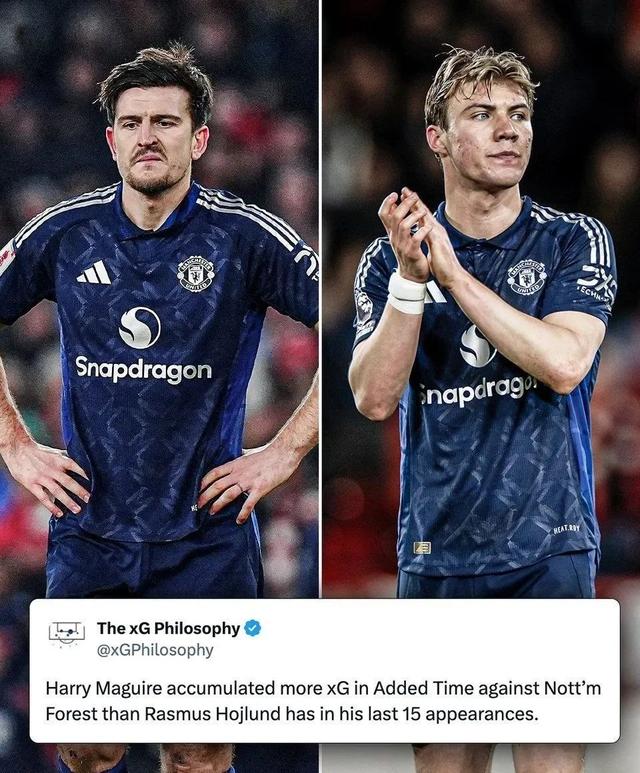640x773 pixels.
Task: Click the Snapdragon wordmark on left shirt
Action: [x=143, y=369]
